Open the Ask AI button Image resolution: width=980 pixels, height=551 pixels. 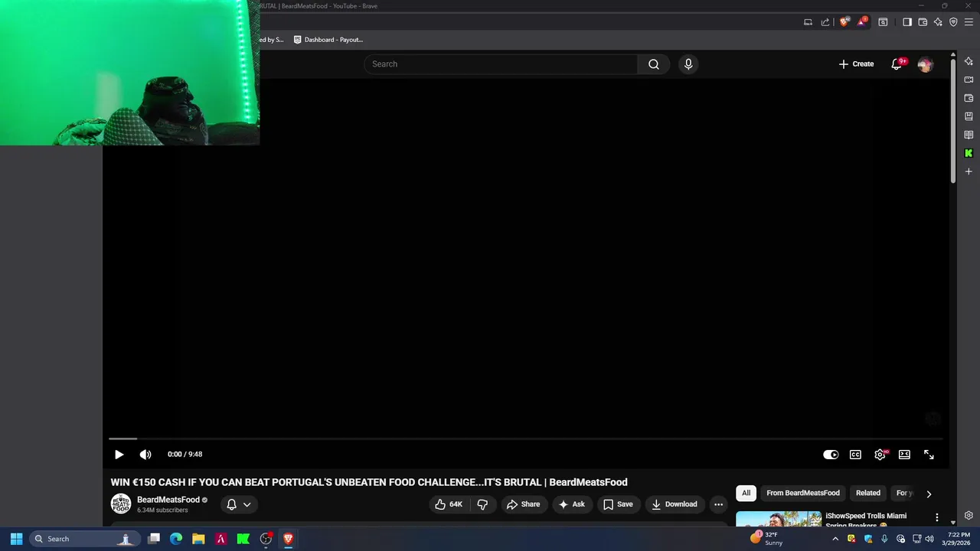click(x=572, y=504)
